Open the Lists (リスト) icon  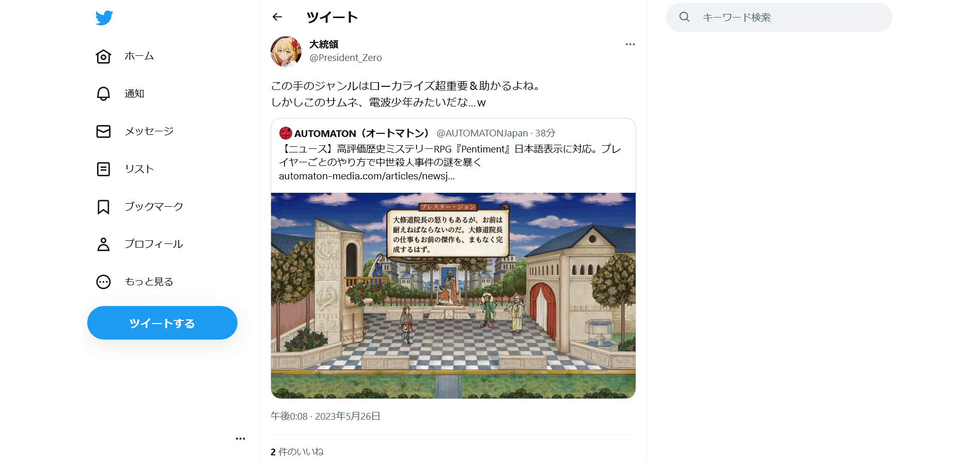click(x=103, y=169)
